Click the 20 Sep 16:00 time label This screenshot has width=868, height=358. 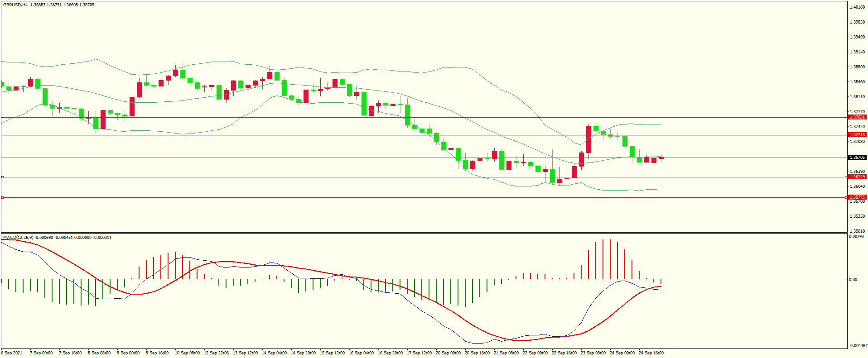(477, 353)
